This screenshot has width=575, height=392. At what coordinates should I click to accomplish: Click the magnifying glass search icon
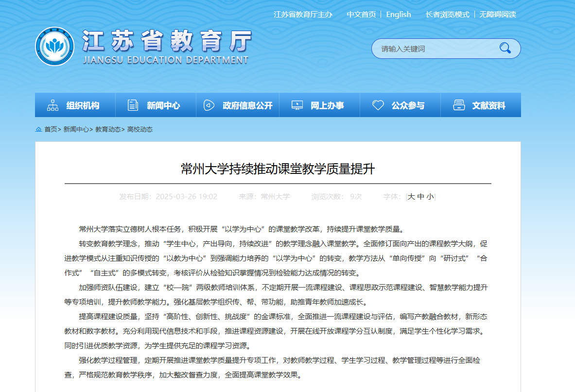(x=505, y=48)
